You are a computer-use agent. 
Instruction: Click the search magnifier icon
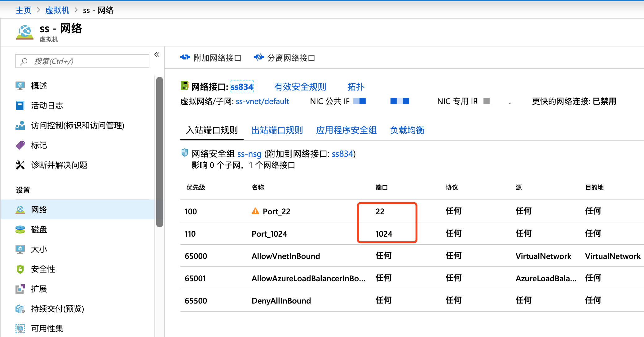click(x=24, y=61)
